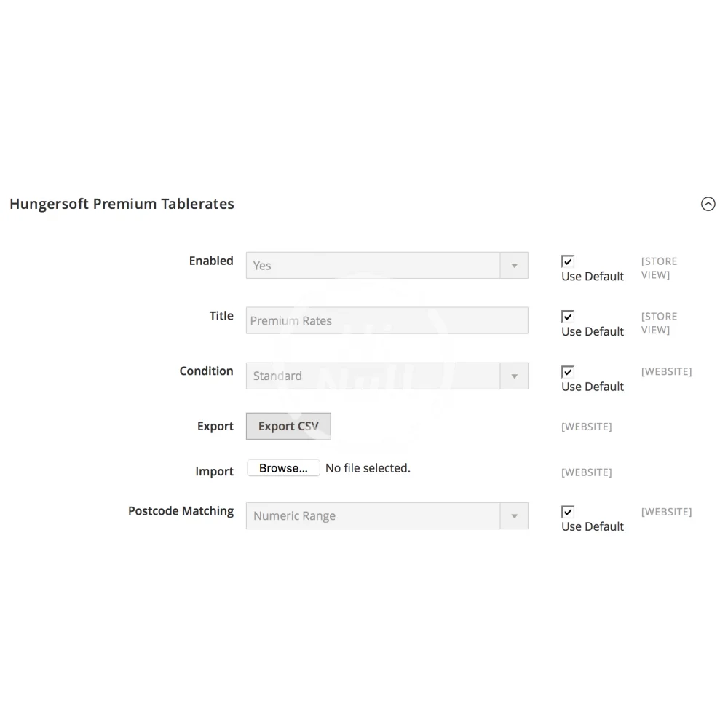The height and width of the screenshot is (728, 728).
Task: Click the Condition field label
Action: pyautogui.click(x=206, y=371)
